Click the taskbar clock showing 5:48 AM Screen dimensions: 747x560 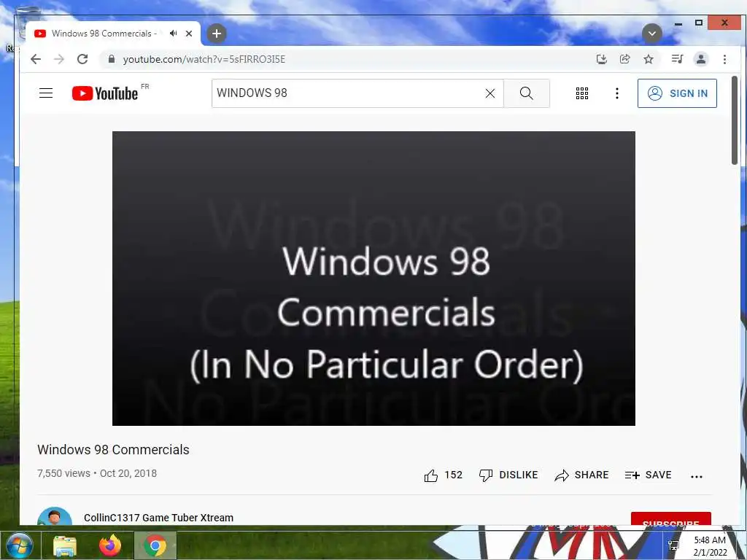tap(710, 546)
